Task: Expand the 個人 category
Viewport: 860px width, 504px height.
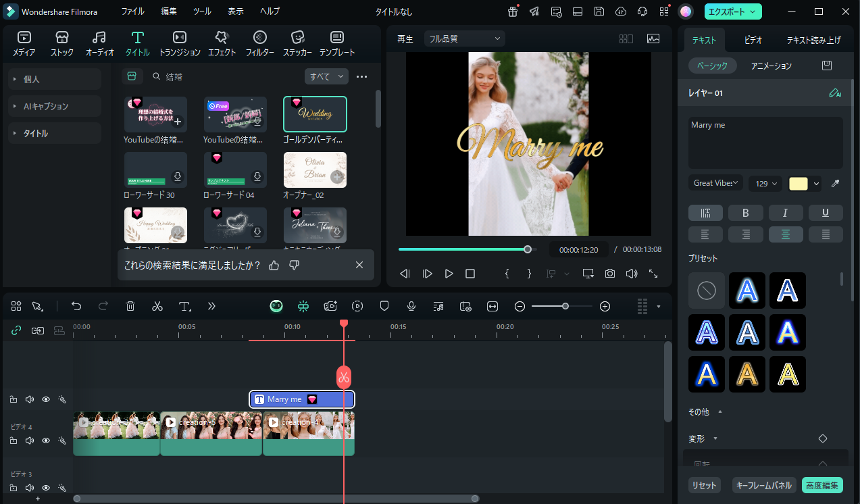Action: pos(55,79)
